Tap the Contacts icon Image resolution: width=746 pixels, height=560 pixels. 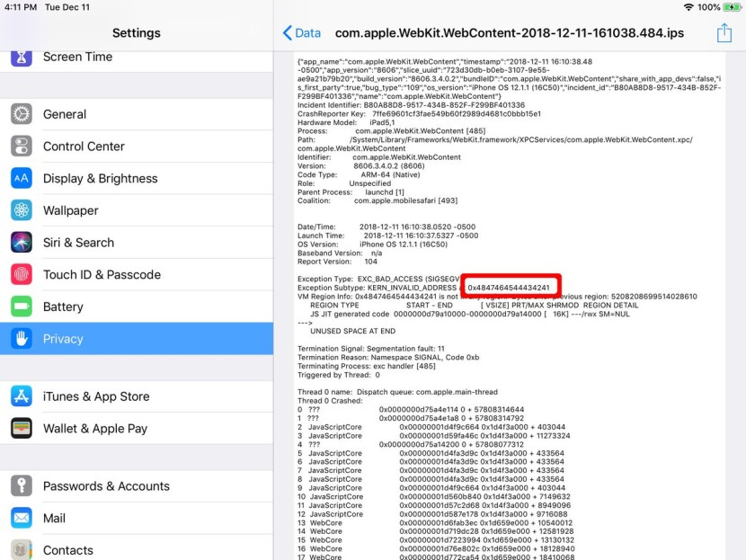tap(21, 550)
